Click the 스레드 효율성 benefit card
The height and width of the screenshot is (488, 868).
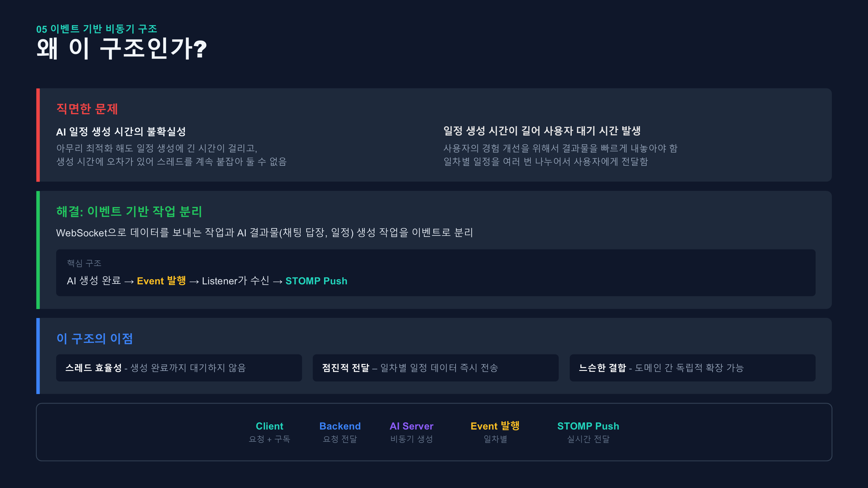[x=179, y=368]
